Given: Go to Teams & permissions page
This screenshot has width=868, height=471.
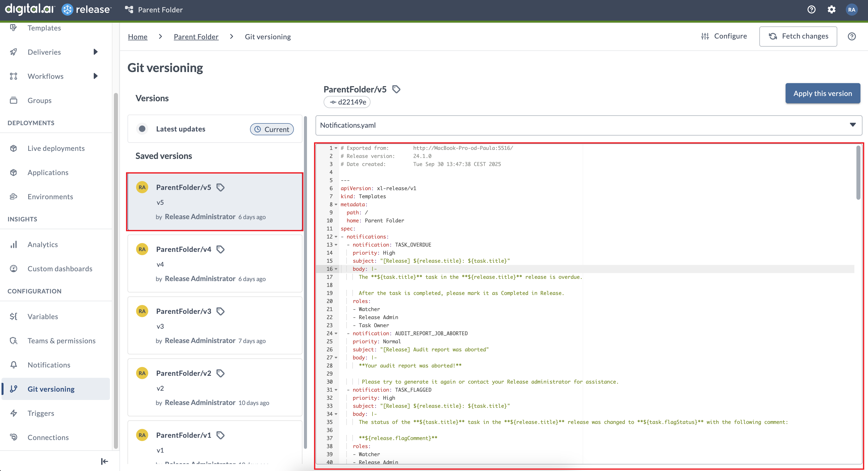Looking at the screenshot, I should pyautogui.click(x=61, y=341).
